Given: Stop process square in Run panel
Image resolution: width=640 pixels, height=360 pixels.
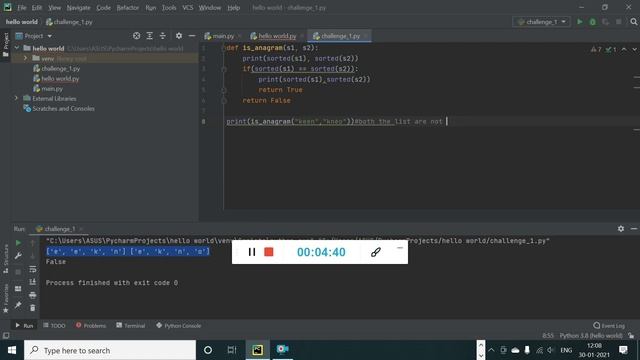Looking at the screenshot, I should tap(18, 272).
